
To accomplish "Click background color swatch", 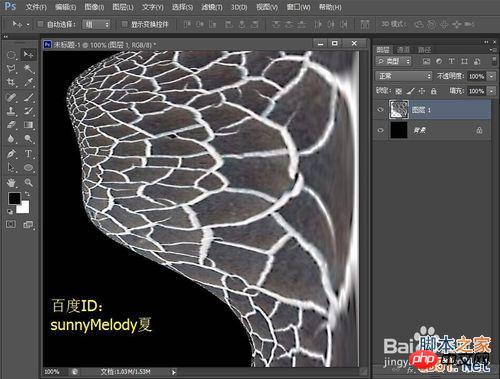I will click(25, 208).
